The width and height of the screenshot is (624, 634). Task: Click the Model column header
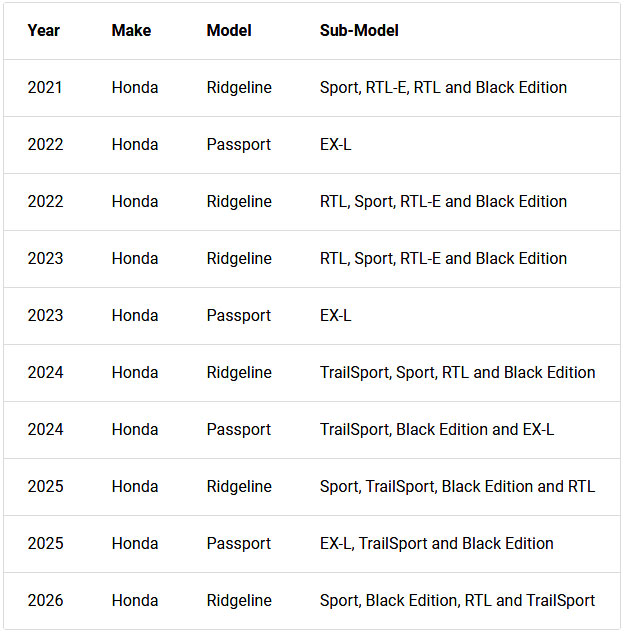pos(229,31)
